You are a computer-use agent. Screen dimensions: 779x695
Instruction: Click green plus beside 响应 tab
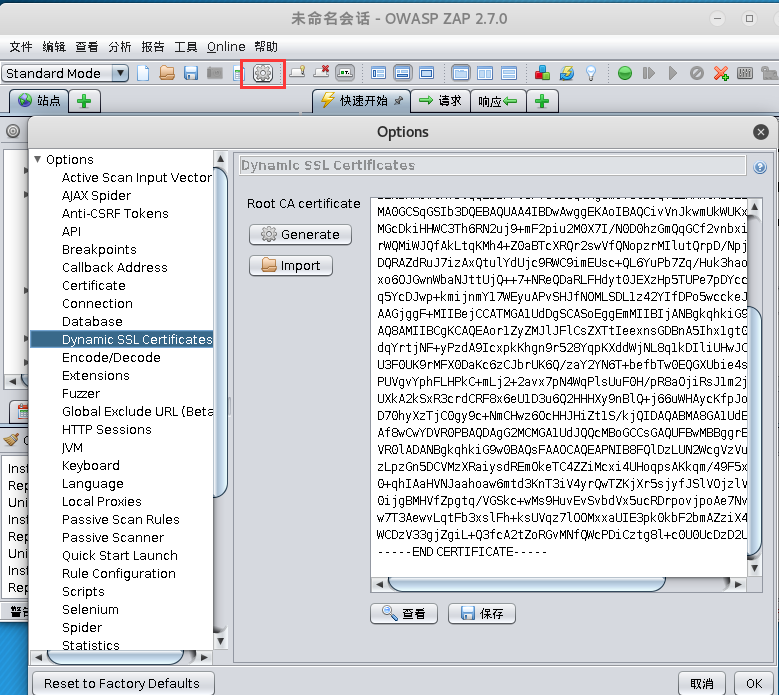click(x=542, y=101)
